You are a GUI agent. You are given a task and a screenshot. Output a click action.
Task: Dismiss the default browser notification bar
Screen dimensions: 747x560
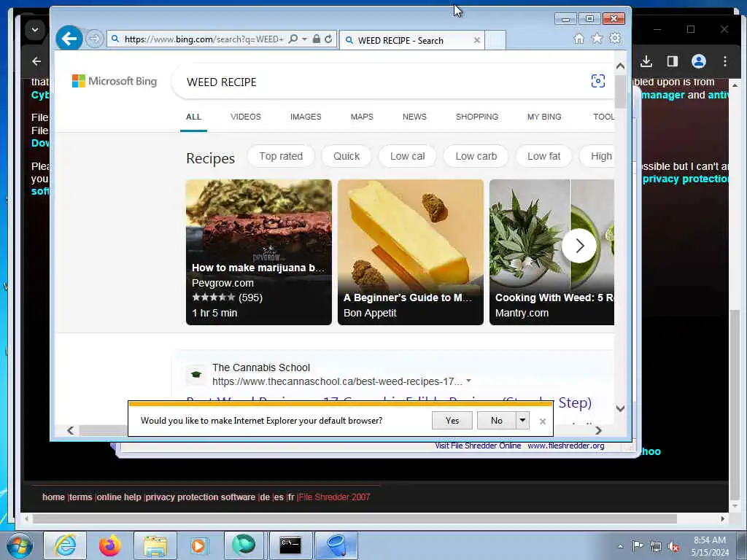click(542, 421)
